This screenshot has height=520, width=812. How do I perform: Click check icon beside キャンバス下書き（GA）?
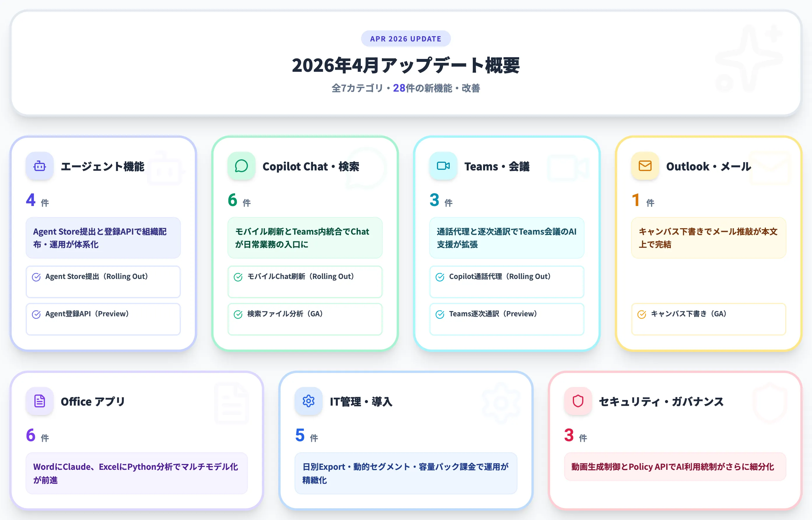tap(642, 314)
